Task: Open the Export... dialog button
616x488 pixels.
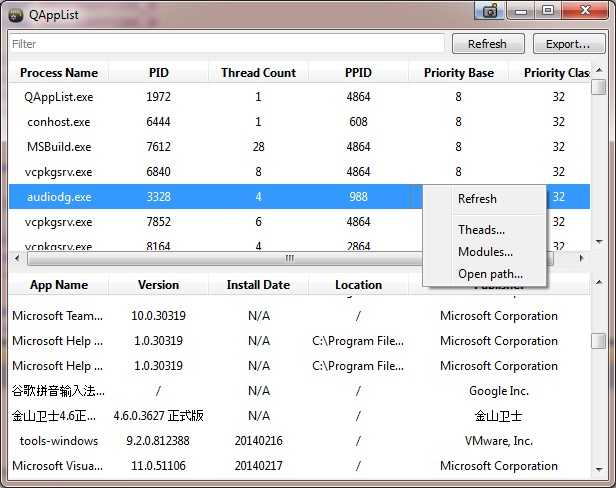Action: [x=568, y=44]
